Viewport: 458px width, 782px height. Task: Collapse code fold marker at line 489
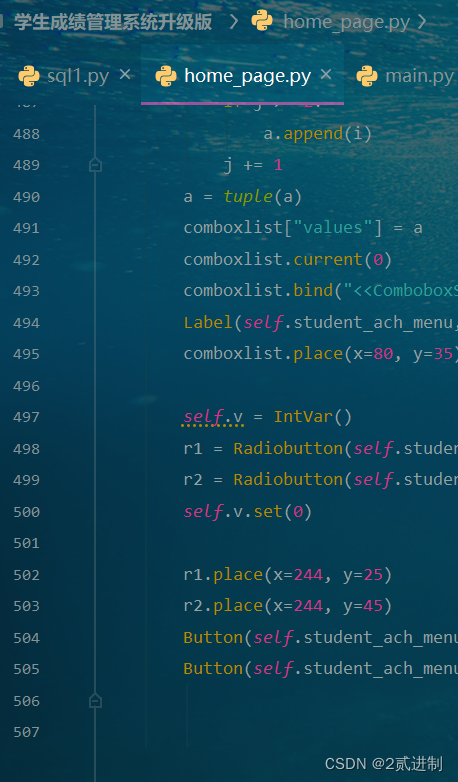pos(95,165)
